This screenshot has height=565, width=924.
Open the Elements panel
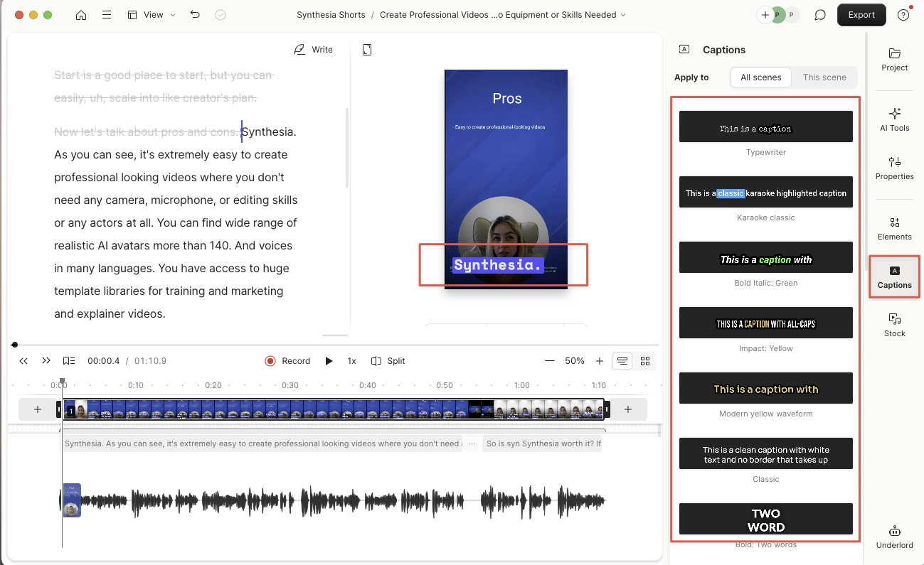point(895,229)
